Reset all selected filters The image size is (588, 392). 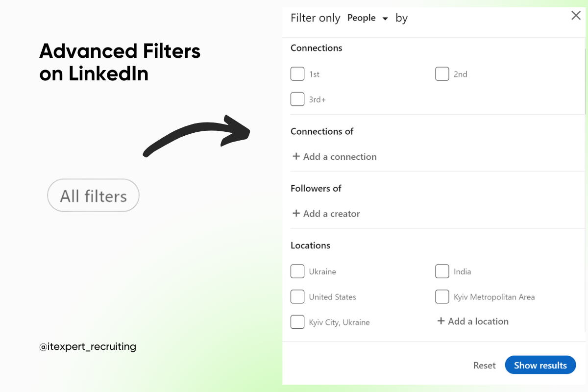point(484,365)
